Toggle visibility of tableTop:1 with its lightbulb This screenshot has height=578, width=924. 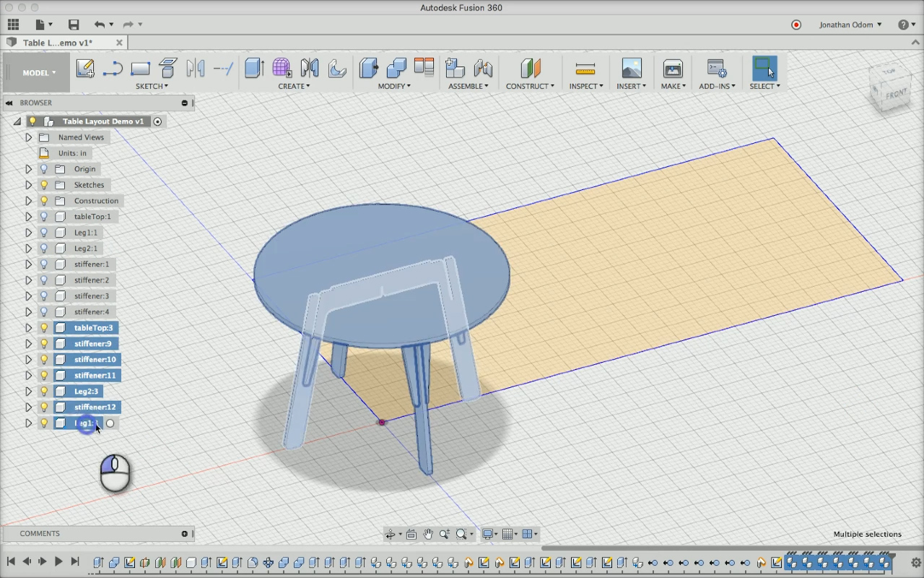tap(44, 216)
